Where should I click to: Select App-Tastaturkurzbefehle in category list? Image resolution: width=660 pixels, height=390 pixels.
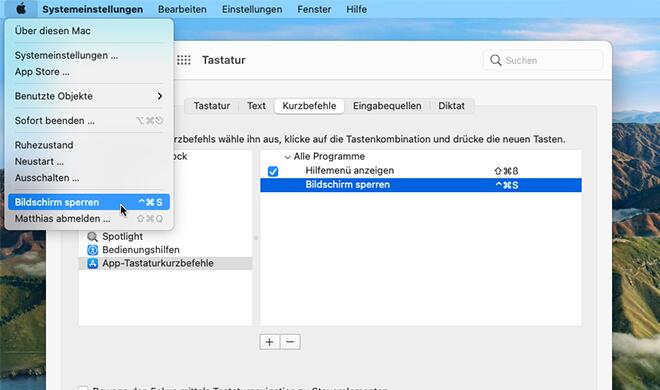[158, 263]
